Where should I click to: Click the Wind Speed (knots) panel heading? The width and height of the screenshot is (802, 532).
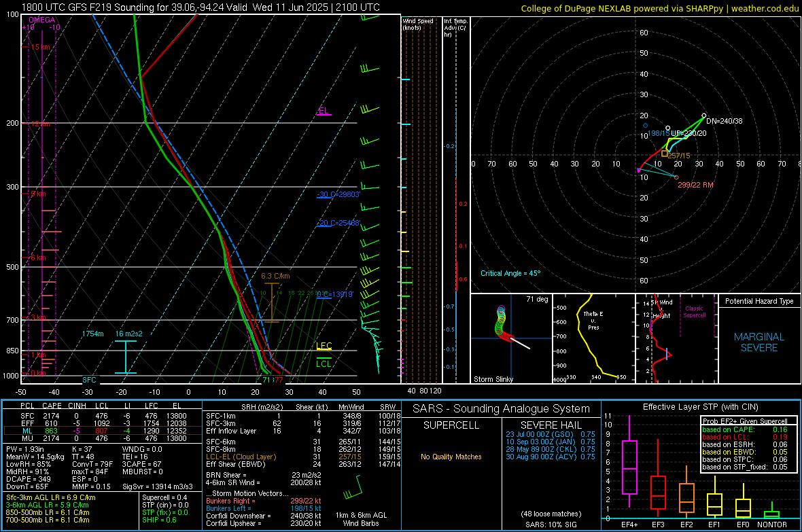coord(418,24)
